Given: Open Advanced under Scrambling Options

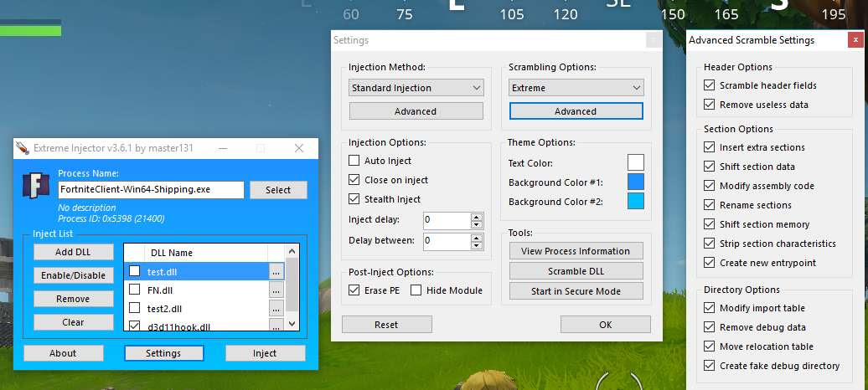Looking at the screenshot, I should [576, 111].
